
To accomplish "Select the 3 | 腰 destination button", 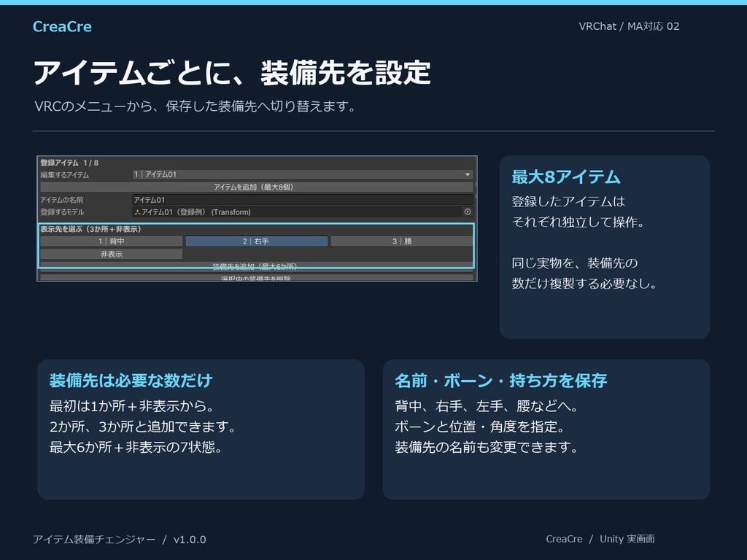I will (x=402, y=241).
